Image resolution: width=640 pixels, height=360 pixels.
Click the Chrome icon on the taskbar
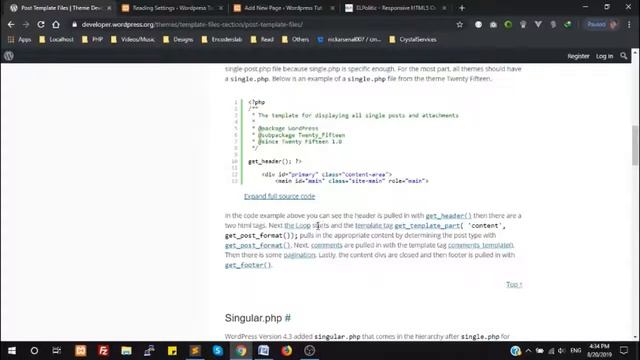point(241,351)
